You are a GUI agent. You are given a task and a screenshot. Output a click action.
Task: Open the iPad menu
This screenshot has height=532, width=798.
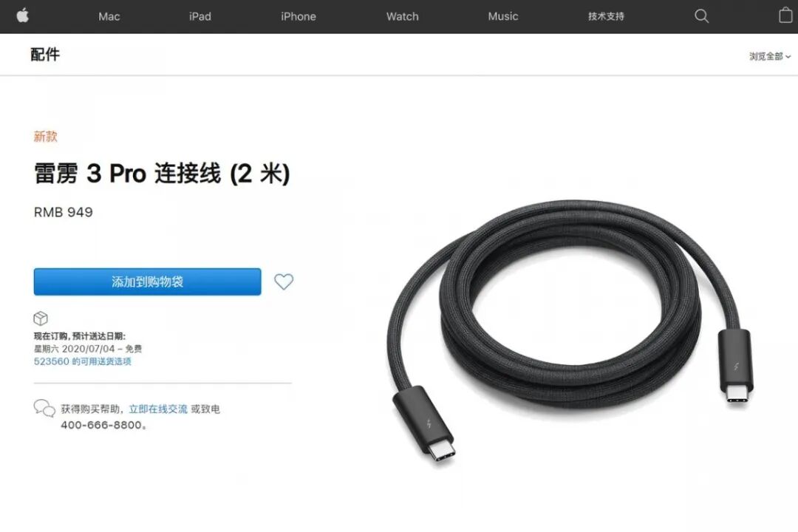200,16
